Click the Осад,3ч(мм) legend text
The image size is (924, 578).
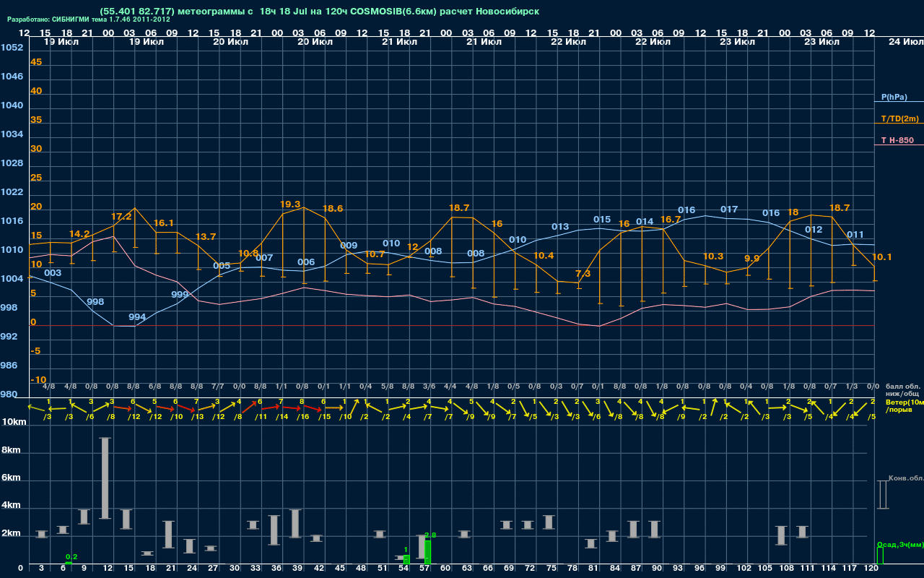(900, 544)
